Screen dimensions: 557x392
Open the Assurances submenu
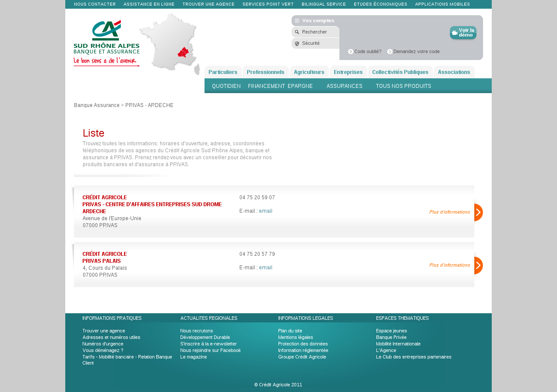coord(345,86)
